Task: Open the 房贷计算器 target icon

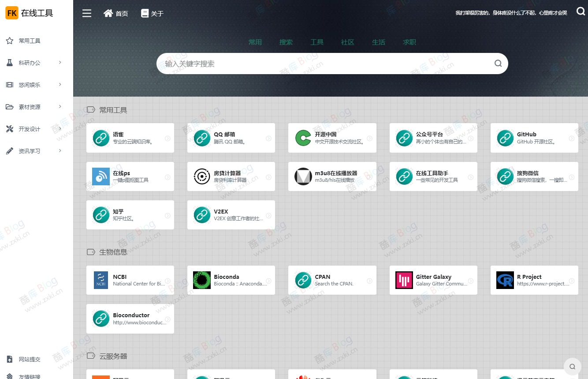Action: 201,176
